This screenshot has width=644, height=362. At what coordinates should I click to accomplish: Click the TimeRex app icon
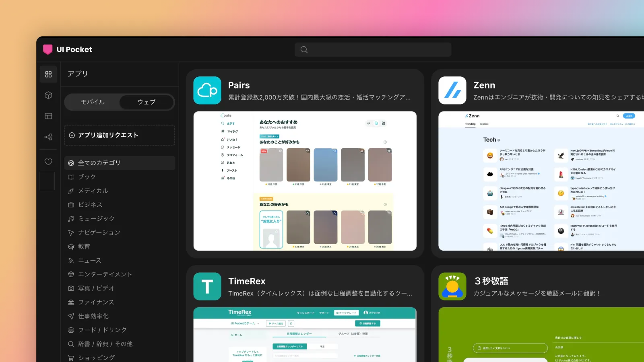click(x=207, y=286)
